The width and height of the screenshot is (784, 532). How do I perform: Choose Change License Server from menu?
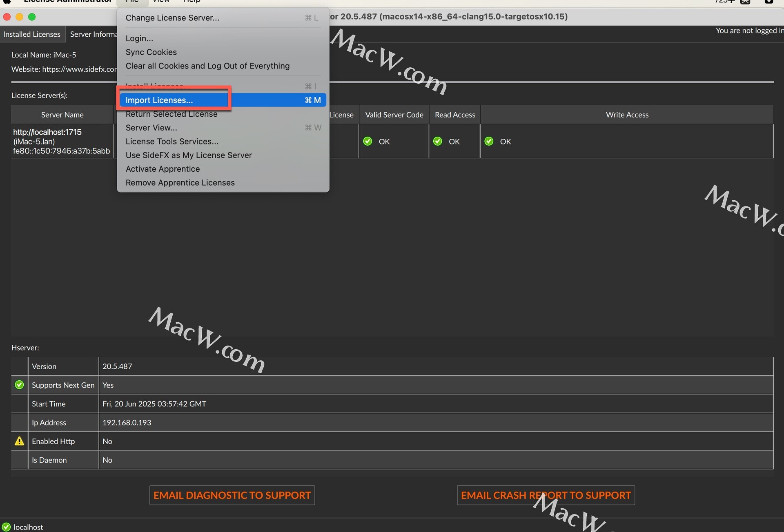tap(172, 18)
